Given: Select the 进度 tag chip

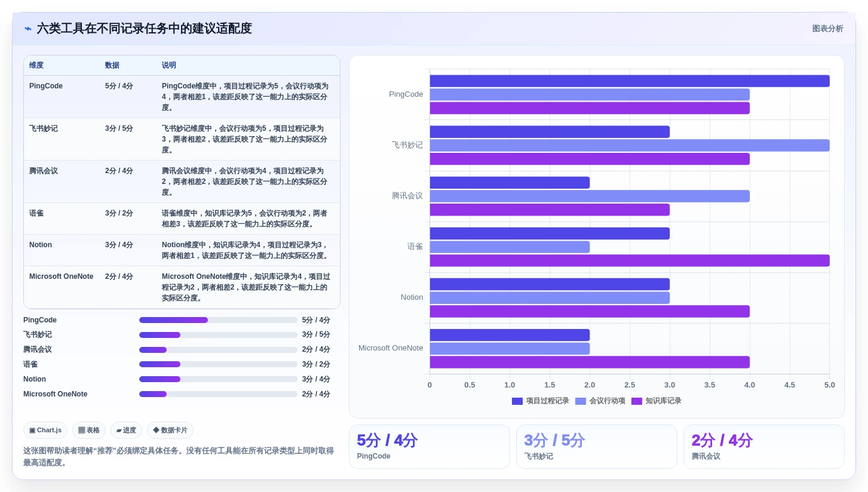Looking at the screenshot, I should click(x=126, y=430).
